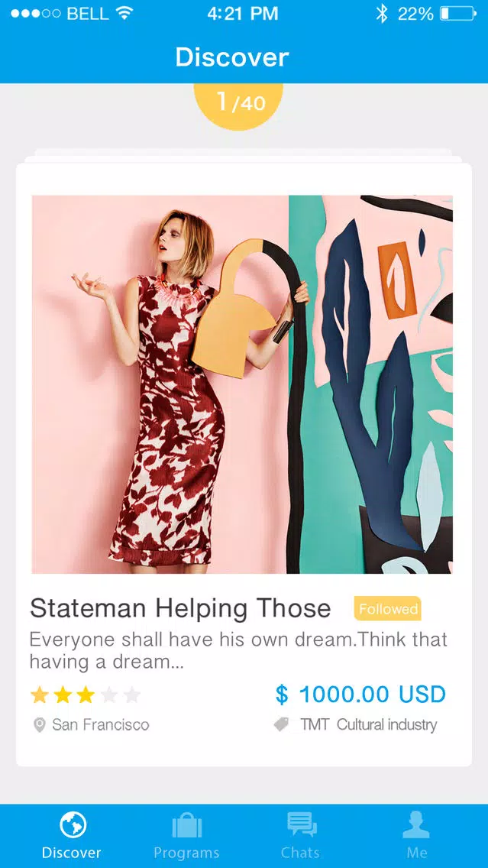Open the Discover globe icon
The image size is (488, 868).
[73, 824]
